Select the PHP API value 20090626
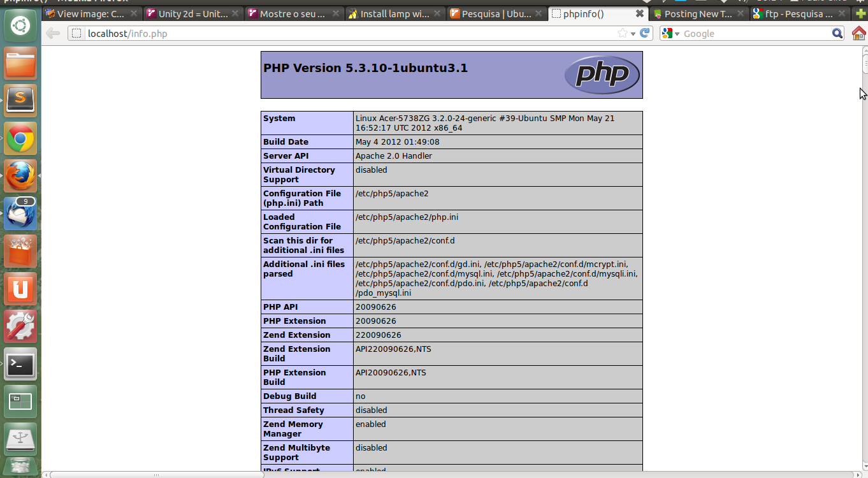This screenshot has height=478, width=868. (376, 307)
